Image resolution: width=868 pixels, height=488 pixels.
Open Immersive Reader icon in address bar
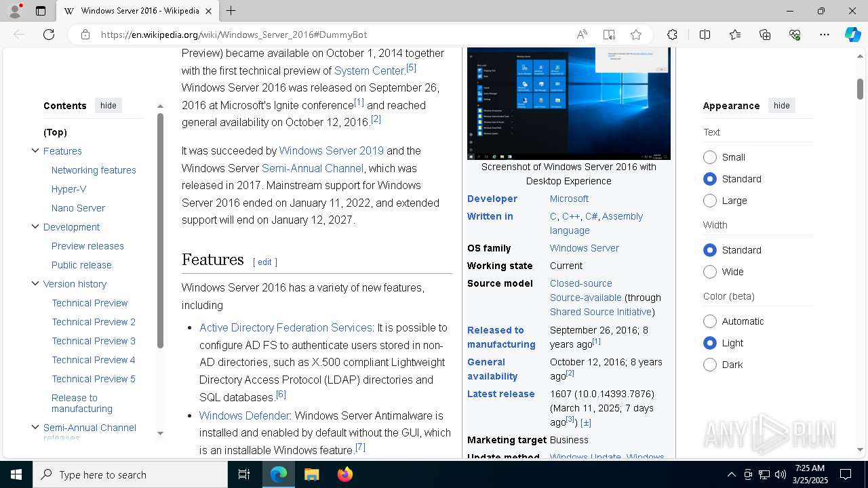(x=609, y=35)
